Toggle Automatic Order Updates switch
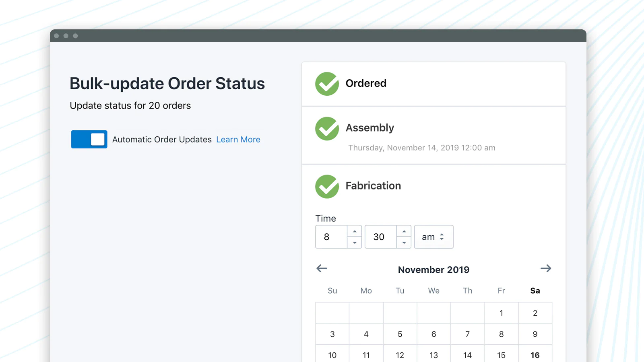This screenshot has width=644, height=362. pyautogui.click(x=89, y=139)
